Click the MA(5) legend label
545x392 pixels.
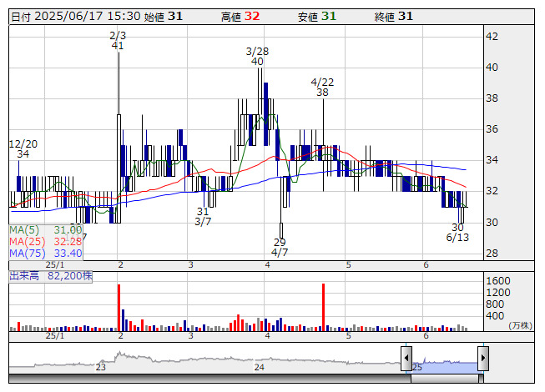tap(46, 229)
